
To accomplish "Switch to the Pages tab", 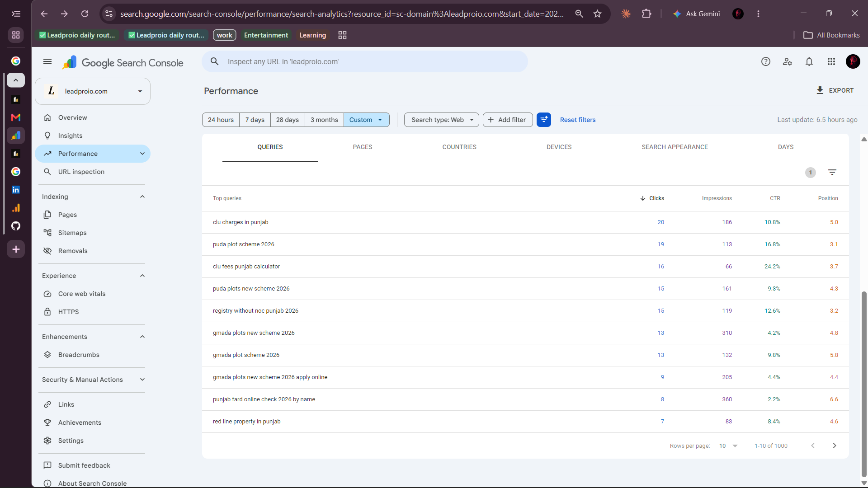I will pyautogui.click(x=363, y=147).
